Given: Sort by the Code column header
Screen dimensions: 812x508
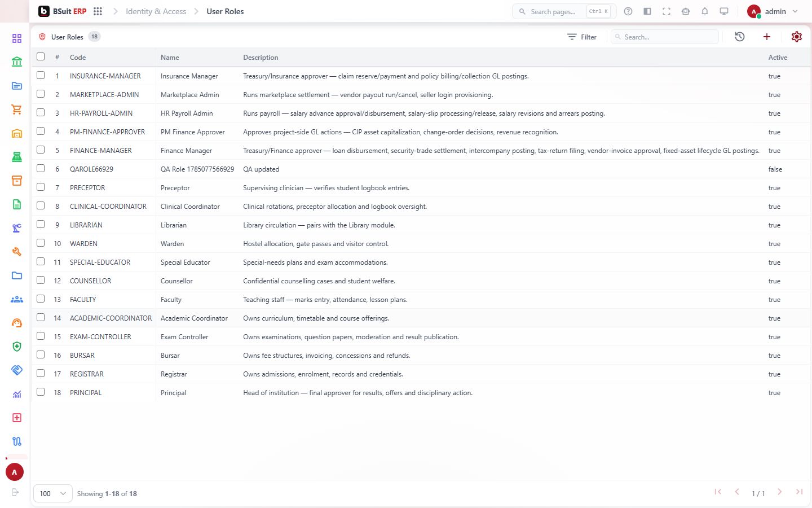Looking at the screenshot, I should (78, 58).
